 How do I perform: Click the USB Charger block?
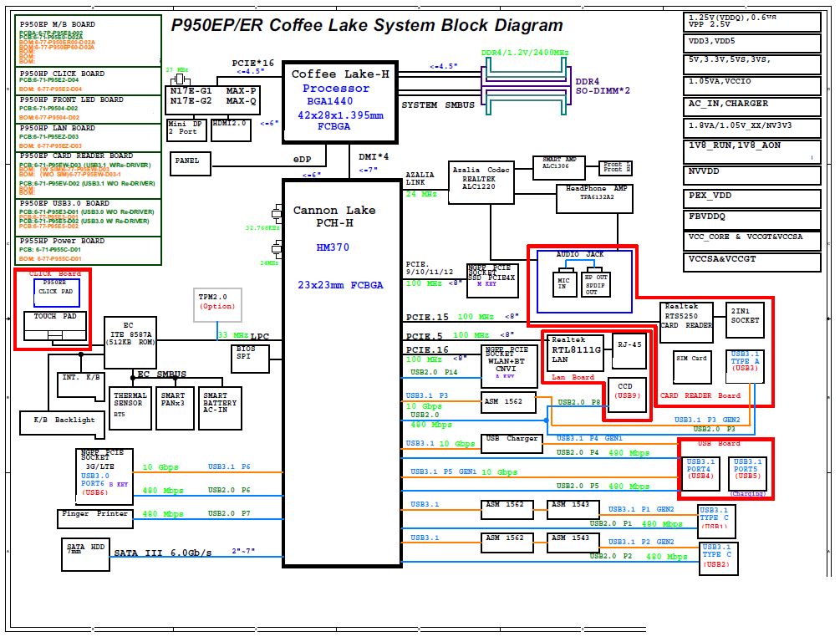(x=512, y=444)
